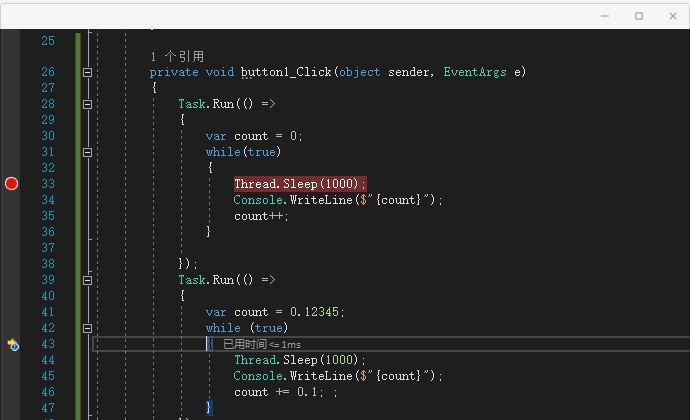
Task: Open the "1 个引用" CodeLens references link
Action: click(176, 56)
